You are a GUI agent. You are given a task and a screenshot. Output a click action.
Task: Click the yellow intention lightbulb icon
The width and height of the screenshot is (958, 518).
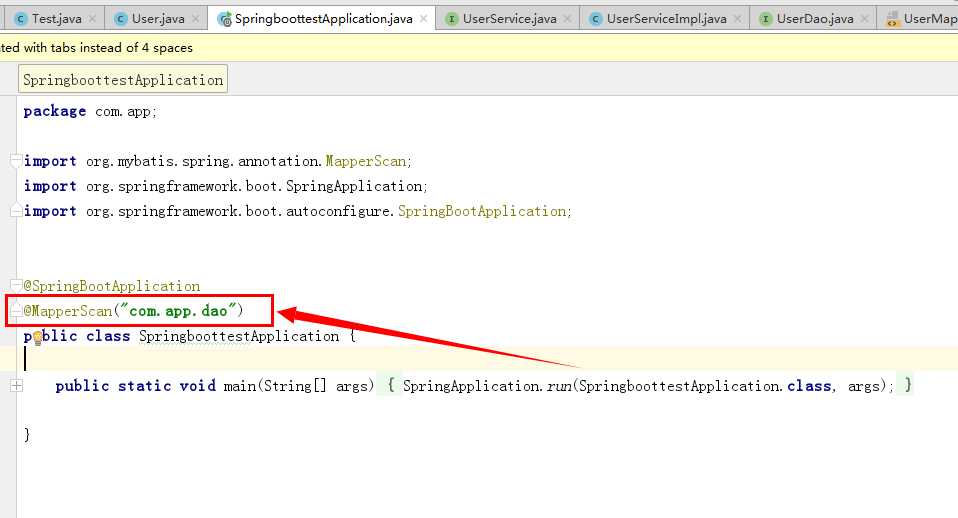tap(37, 337)
